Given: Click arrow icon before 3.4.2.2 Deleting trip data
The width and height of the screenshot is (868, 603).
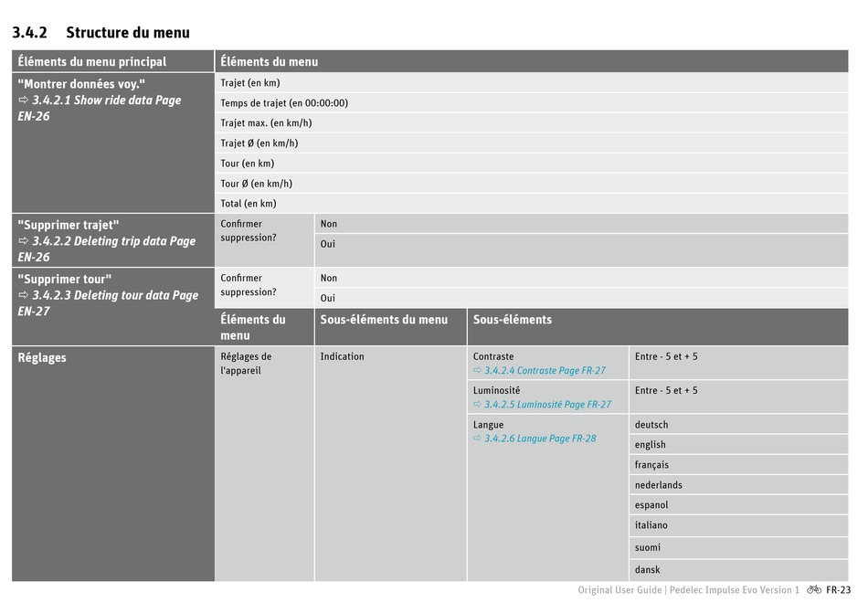Looking at the screenshot, I should (x=24, y=242).
